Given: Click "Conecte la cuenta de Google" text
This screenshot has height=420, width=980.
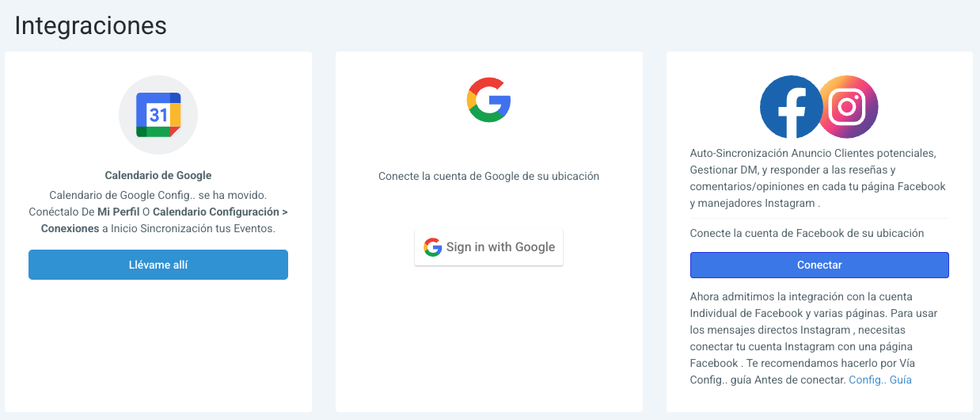Looking at the screenshot, I should [x=488, y=176].
